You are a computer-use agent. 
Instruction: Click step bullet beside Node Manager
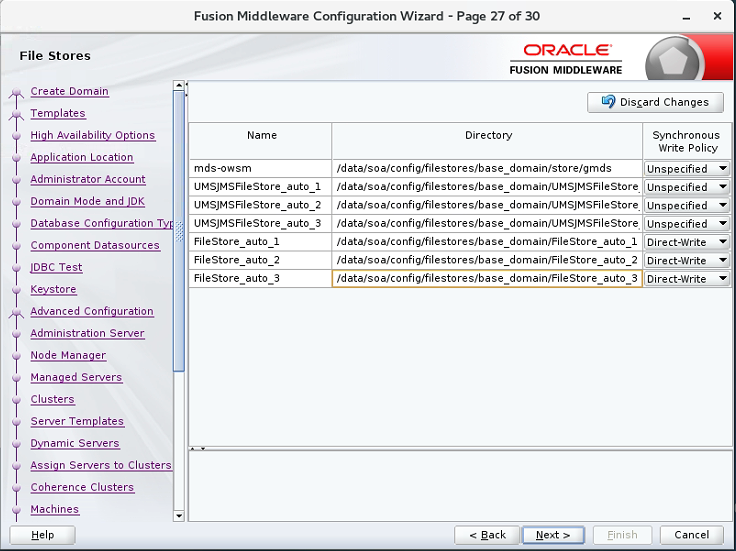coord(16,356)
